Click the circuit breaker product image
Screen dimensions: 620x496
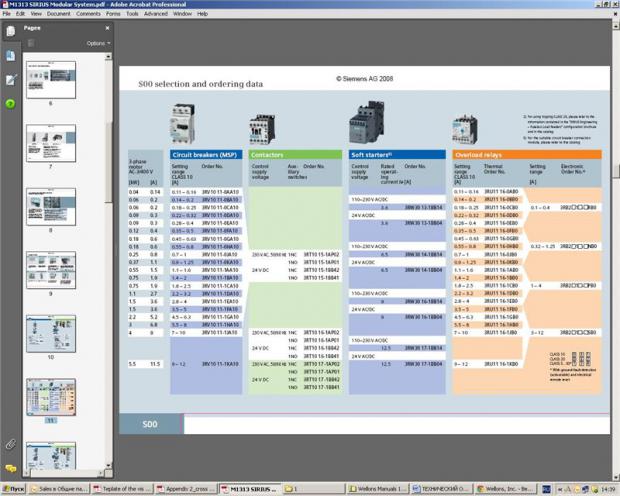click(182, 123)
